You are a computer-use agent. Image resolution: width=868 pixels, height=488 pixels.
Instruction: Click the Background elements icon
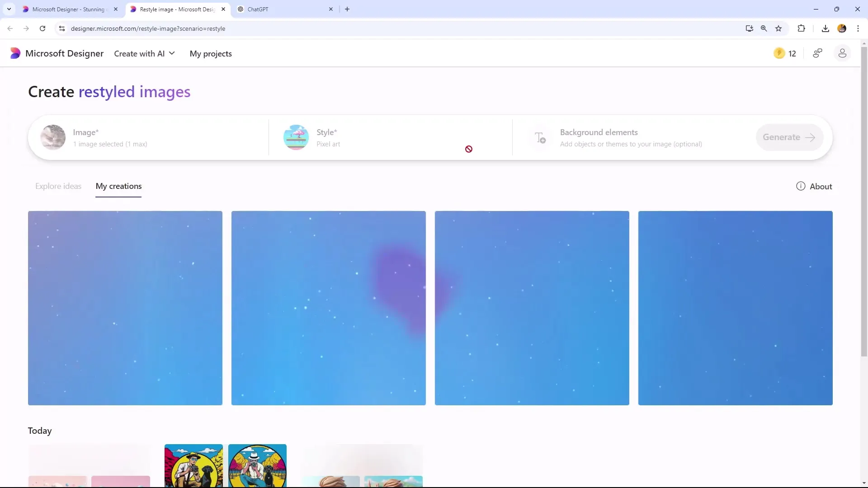[539, 137]
